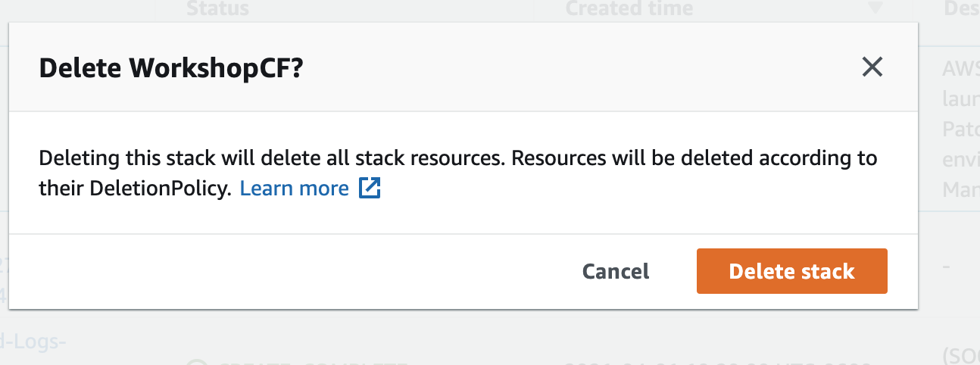Dismiss the dialog using Cancel
980x365 pixels.
click(x=616, y=271)
